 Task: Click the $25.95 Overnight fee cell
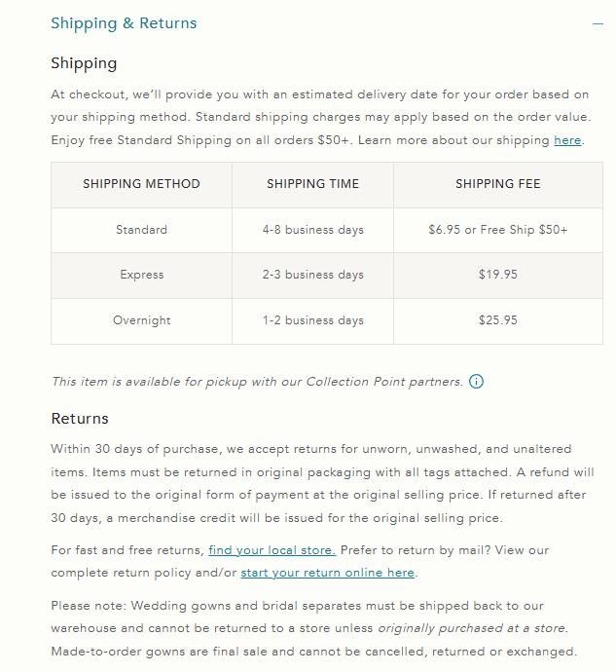click(x=497, y=320)
